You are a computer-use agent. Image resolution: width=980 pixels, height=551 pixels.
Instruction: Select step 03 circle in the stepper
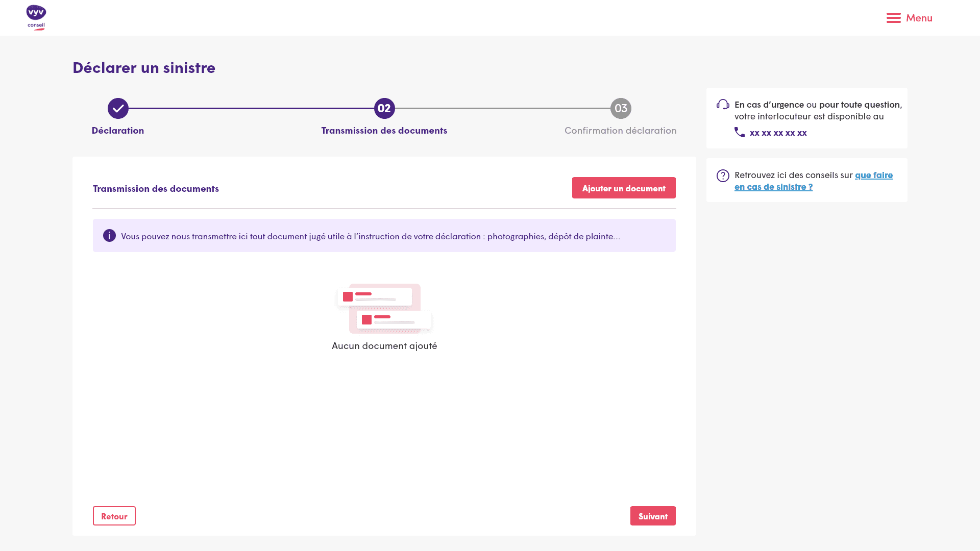coord(621,108)
